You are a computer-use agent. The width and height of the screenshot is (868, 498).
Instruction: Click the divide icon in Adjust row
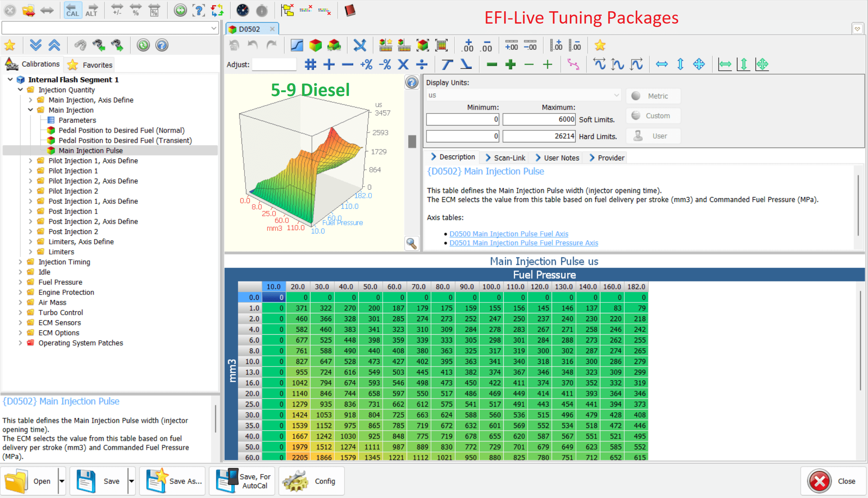point(422,64)
